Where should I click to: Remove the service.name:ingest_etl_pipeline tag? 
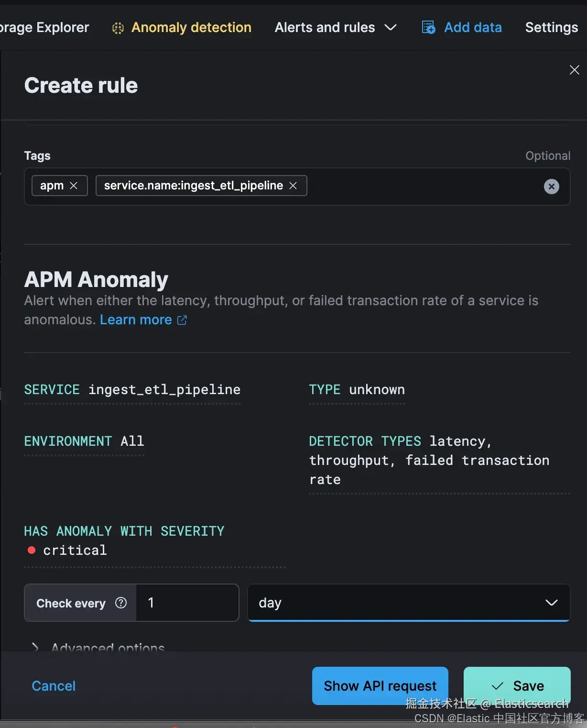[x=293, y=186]
